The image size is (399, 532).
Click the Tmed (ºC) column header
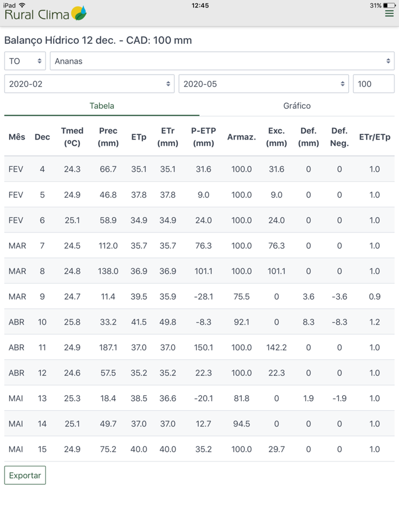click(72, 137)
